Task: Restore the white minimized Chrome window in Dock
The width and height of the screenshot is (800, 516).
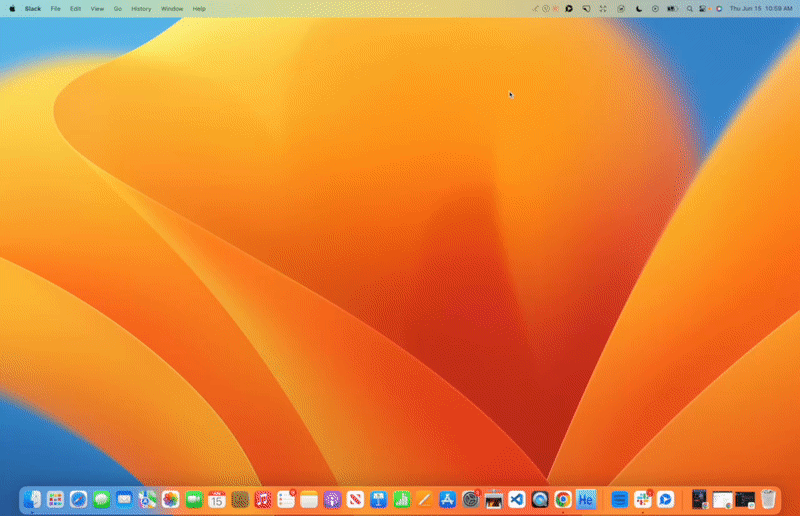Action: point(722,500)
